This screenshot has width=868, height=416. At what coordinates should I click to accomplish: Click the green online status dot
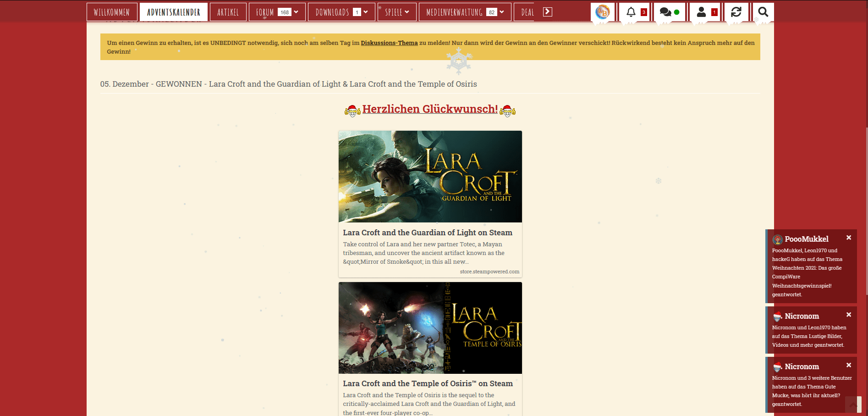[x=676, y=12]
